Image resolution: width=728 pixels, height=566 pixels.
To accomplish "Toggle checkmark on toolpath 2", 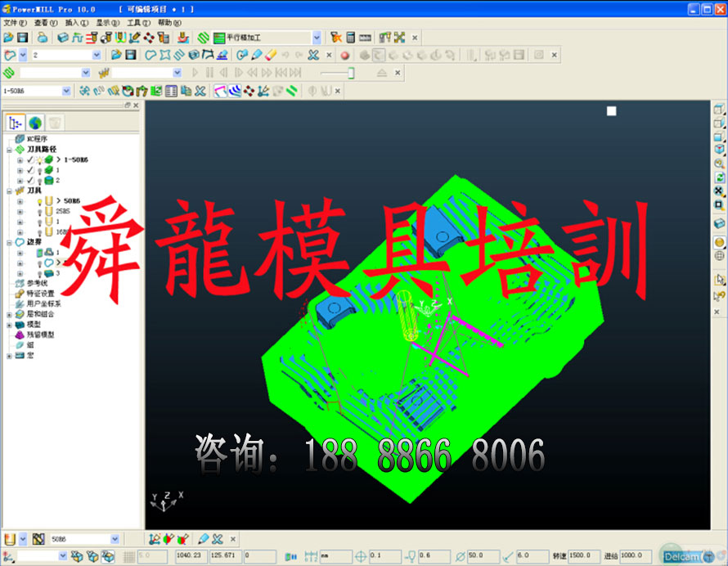I will pos(29,180).
